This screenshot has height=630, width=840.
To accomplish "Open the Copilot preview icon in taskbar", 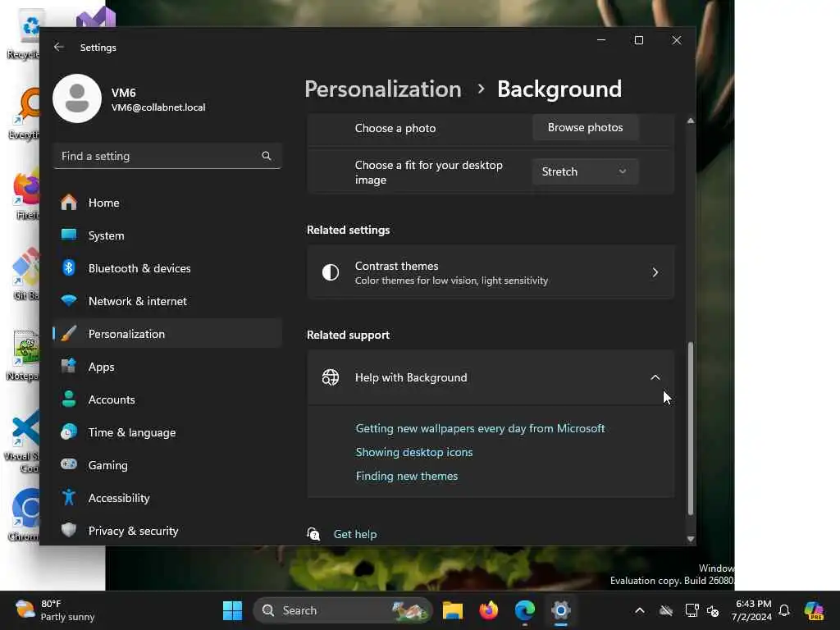I will coord(814,610).
